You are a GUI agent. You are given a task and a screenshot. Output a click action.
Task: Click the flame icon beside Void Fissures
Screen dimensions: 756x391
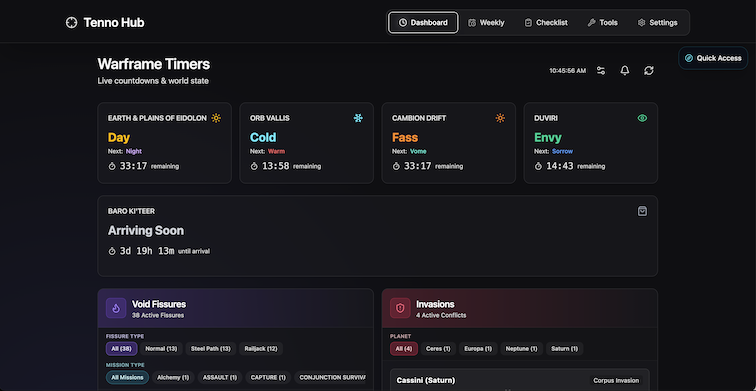(x=116, y=308)
